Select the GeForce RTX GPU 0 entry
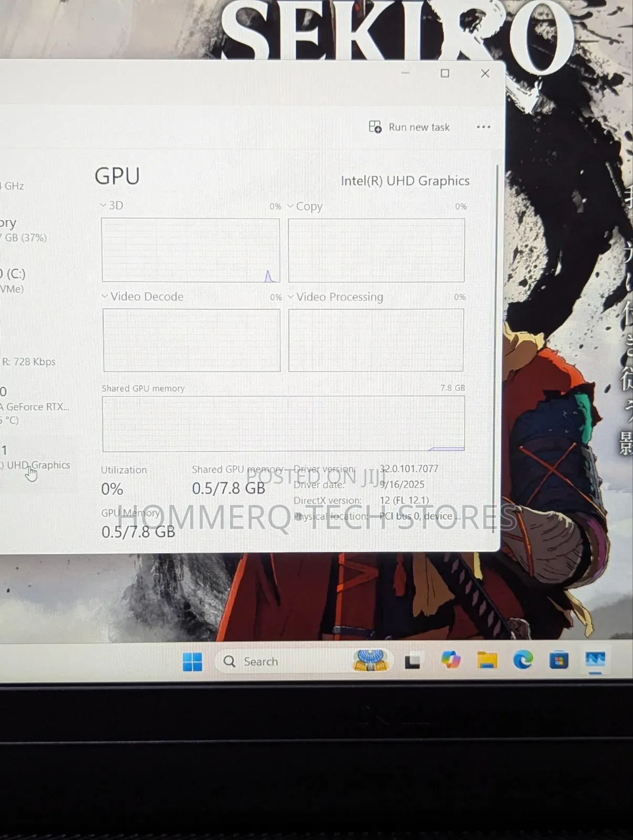The height and width of the screenshot is (840, 633). [x=35, y=406]
